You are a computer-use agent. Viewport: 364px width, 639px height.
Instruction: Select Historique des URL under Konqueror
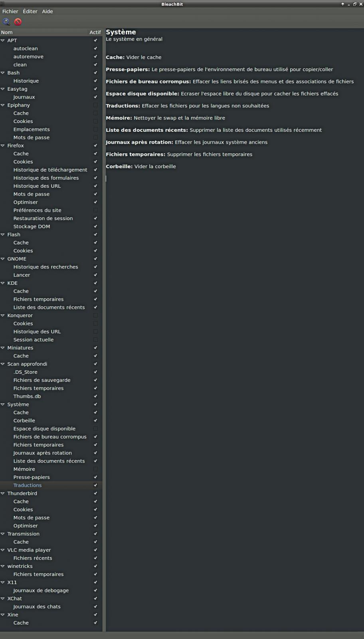[51, 331]
